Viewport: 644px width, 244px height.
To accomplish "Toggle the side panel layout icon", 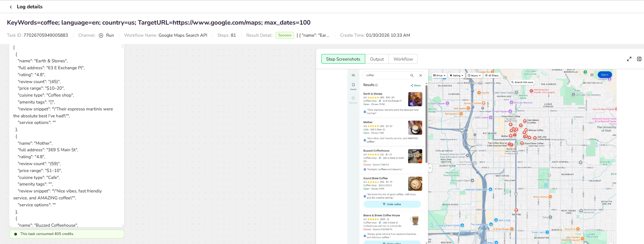I will pos(639,59).
